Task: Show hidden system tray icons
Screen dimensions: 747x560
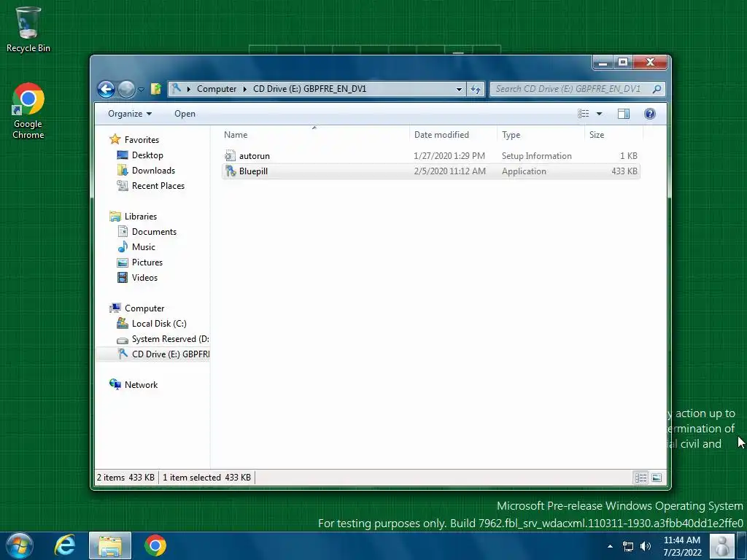Action: point(611,546)
